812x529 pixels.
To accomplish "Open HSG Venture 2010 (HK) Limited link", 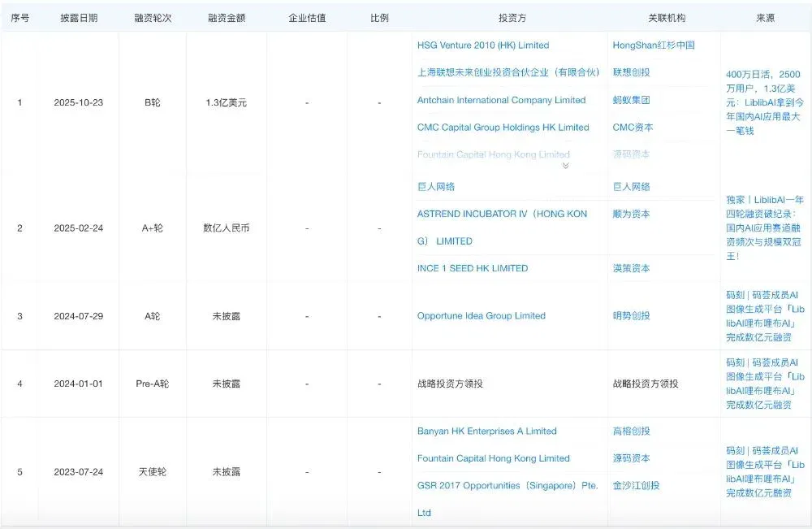I will [x=483, y=45].
